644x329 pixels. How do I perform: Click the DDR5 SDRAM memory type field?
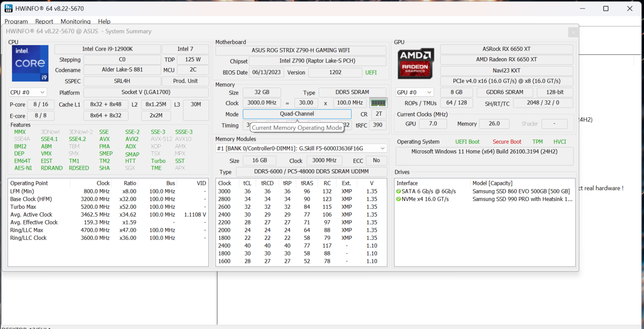pos(352,92)
